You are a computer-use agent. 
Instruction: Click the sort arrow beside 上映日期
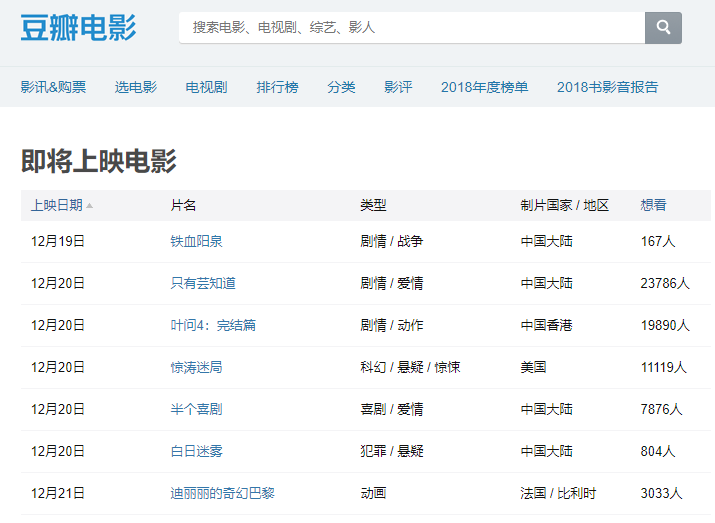pos(89,206)
